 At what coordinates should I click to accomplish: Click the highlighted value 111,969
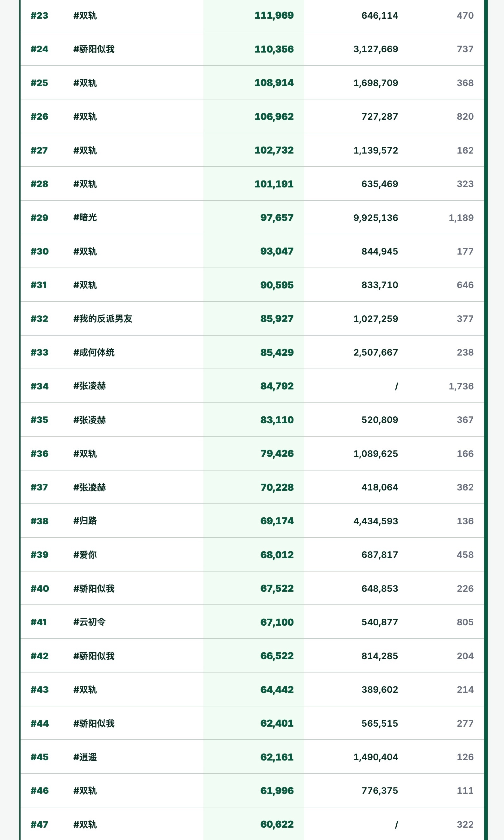[274, 15]
